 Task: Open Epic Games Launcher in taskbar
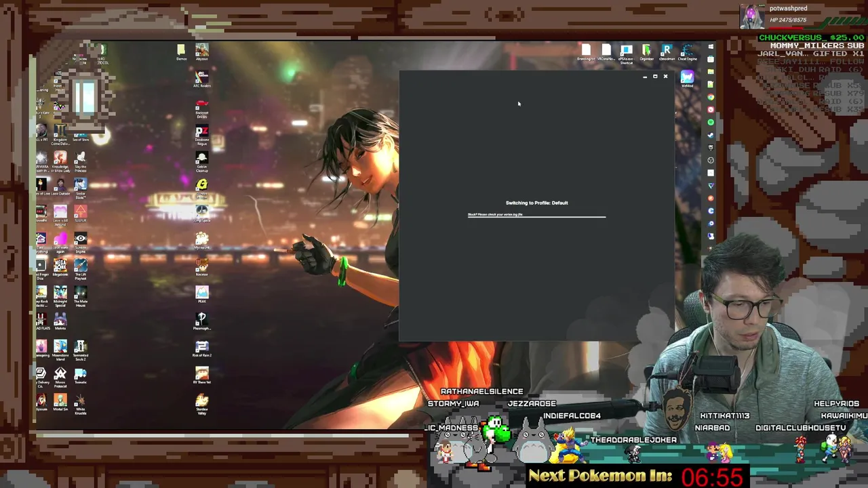(711, 147)
